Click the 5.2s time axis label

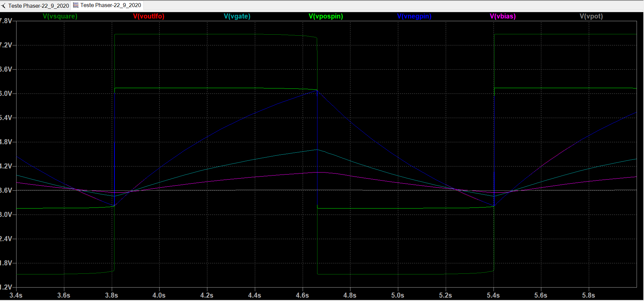(445, 295)
